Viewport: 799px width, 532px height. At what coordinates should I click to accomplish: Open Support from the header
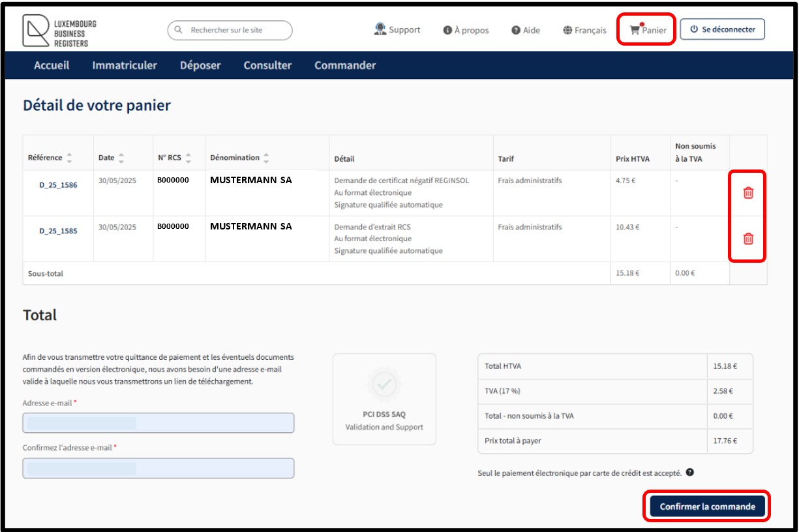(397, 30)
